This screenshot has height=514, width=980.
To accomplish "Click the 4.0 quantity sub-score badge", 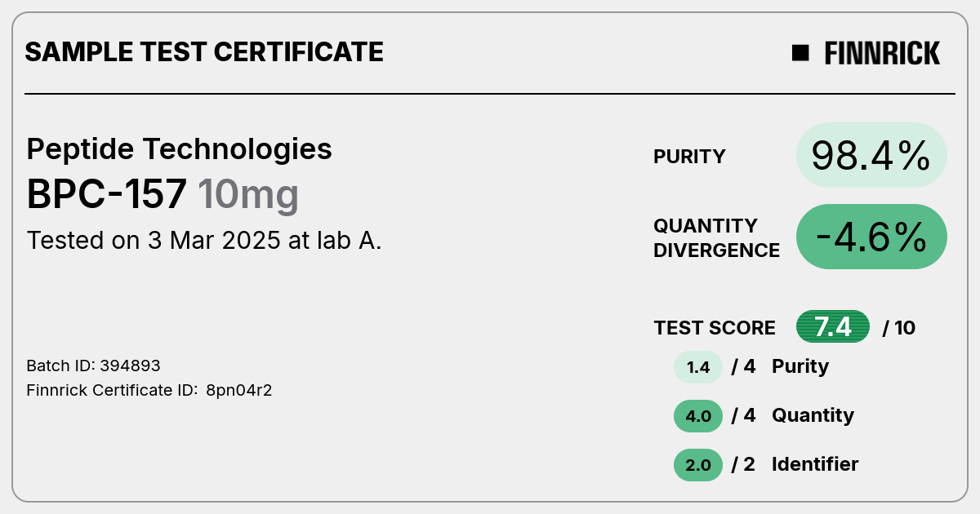I will click(698, 416).
